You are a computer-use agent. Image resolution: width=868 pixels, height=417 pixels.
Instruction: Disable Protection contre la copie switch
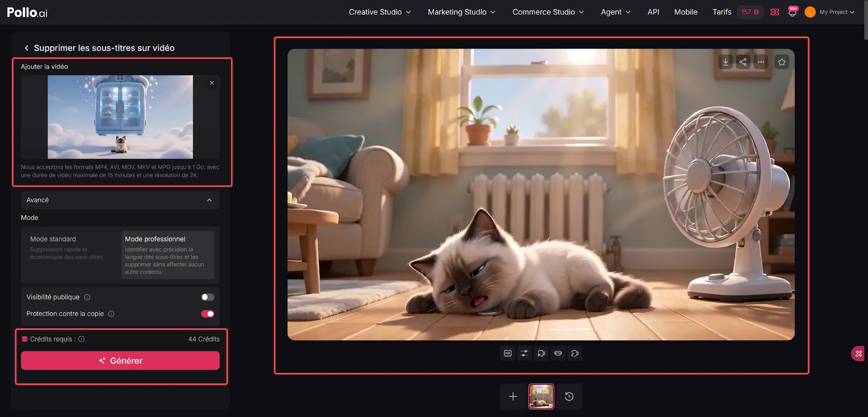(x=208, y=314)
